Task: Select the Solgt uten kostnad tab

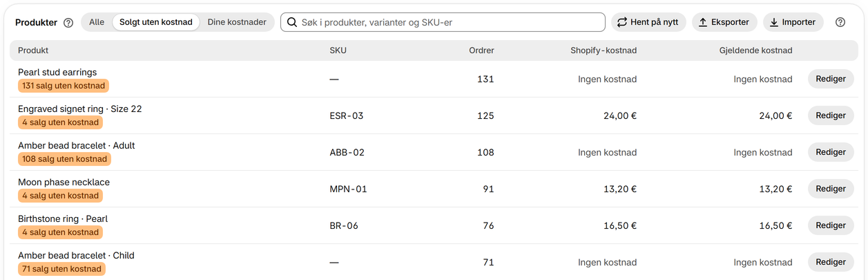Action: click(156, 22)
